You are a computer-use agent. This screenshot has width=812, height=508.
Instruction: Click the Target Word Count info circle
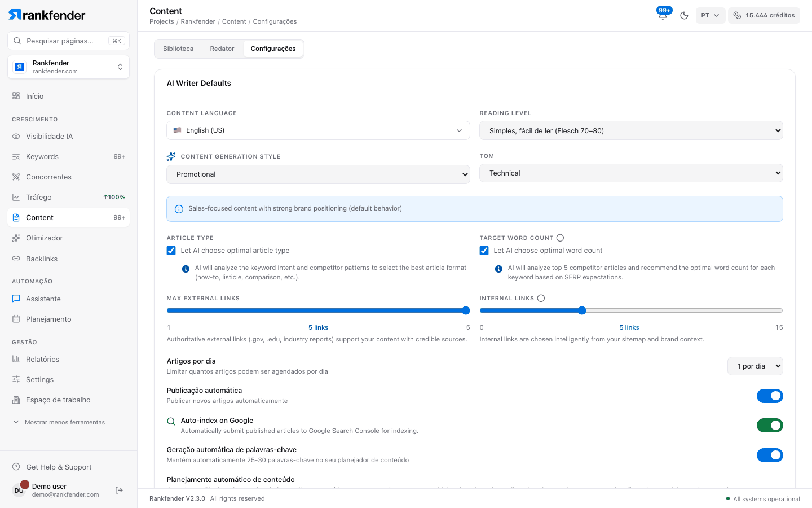pos(560,238)
